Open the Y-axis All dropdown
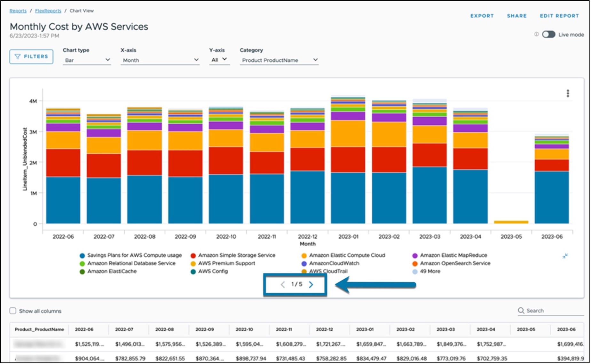 (x=219, y=60)
